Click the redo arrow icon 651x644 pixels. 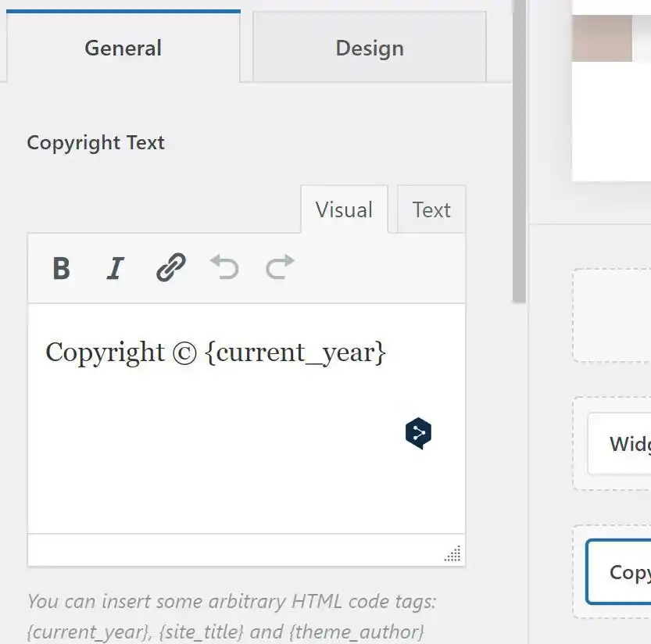[280, 268]
